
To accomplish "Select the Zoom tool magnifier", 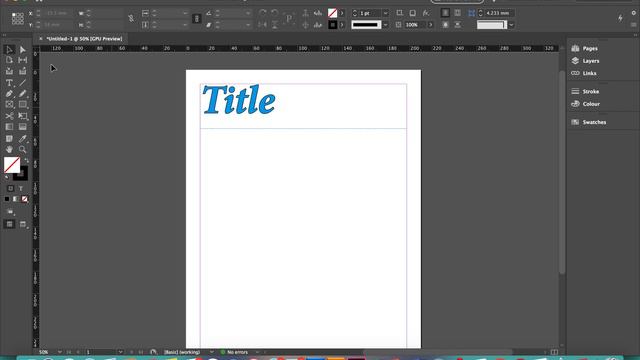I will (x=22, y=150).
